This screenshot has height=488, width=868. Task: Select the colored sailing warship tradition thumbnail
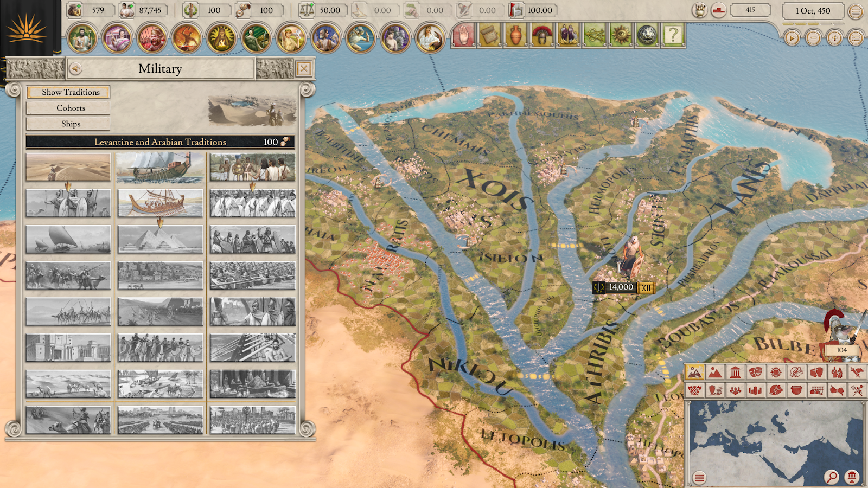coord(161,167)
